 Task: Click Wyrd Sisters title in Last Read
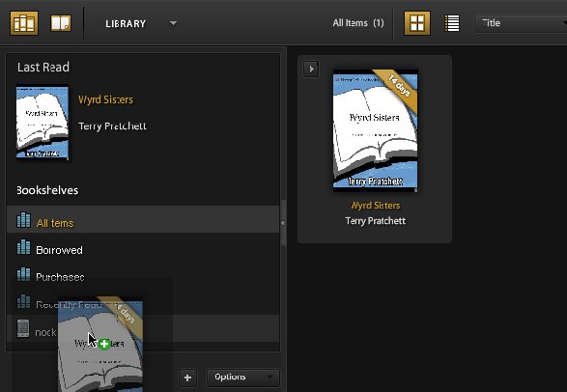click(x=105, y=99)
